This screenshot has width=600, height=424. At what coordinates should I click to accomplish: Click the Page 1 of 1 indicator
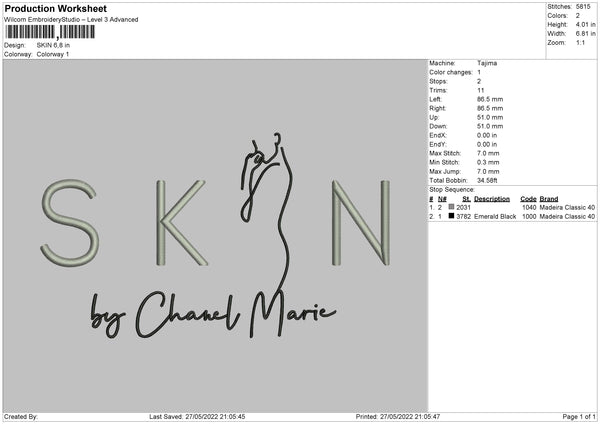579,417
